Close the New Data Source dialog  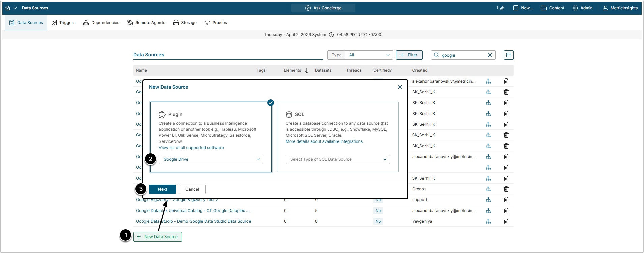400,87
